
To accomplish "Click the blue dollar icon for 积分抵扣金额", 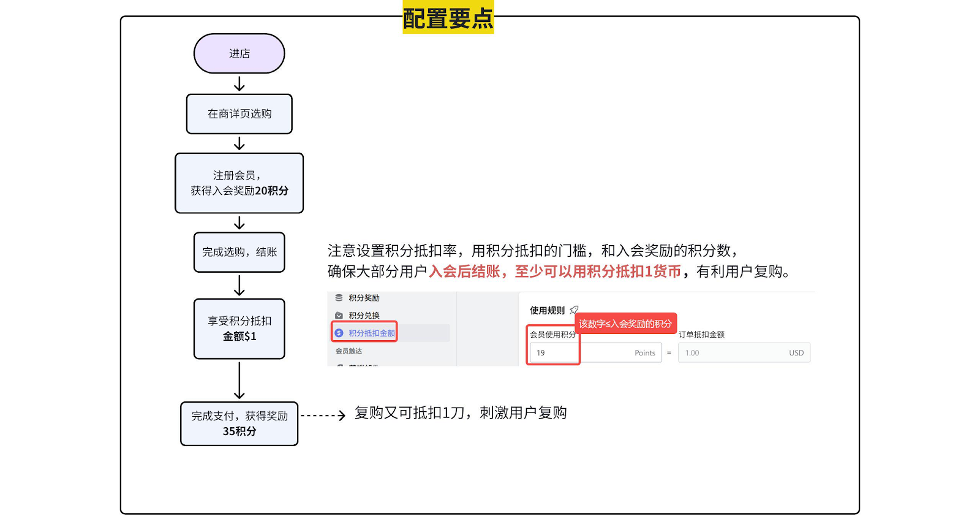I will click(339, 333).
